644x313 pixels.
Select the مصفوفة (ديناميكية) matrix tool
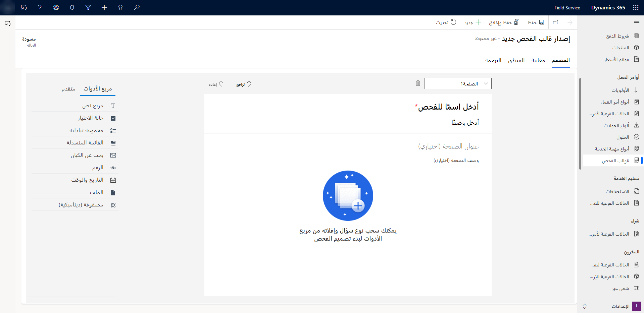[x=75, y=205]
